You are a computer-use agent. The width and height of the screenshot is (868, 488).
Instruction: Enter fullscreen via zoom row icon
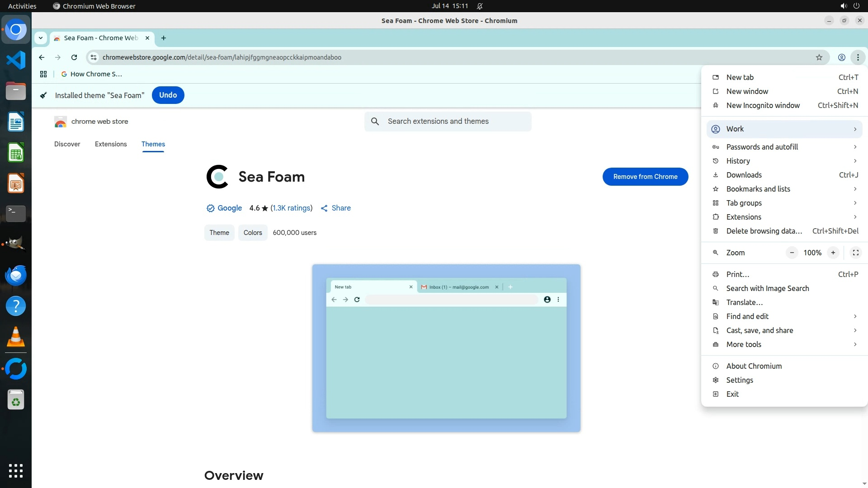pos(855,253)
